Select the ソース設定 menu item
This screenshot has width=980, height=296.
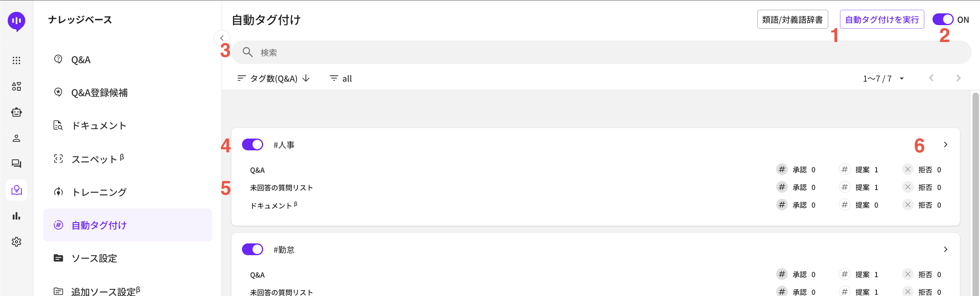94,258
